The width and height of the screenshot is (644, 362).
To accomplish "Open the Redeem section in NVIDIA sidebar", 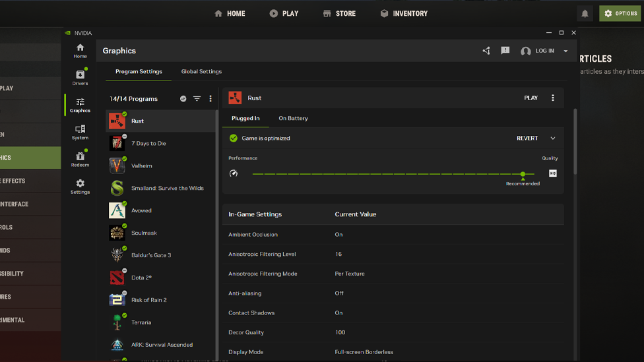I will pyautogui.click(x=80, y=160).
